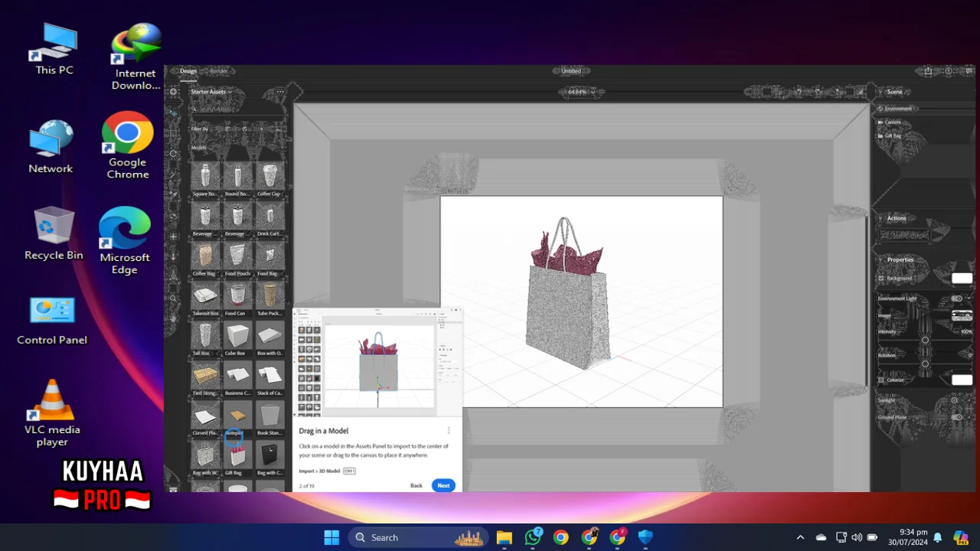Toggle the Sunlight switch
980x551 pixels.
click(954, 400)
